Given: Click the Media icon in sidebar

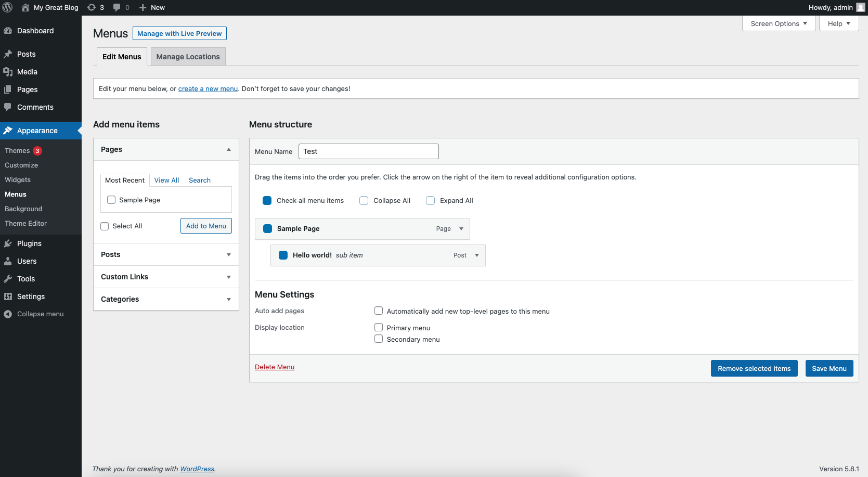Looking at the screenshot, I should [8, 72].
